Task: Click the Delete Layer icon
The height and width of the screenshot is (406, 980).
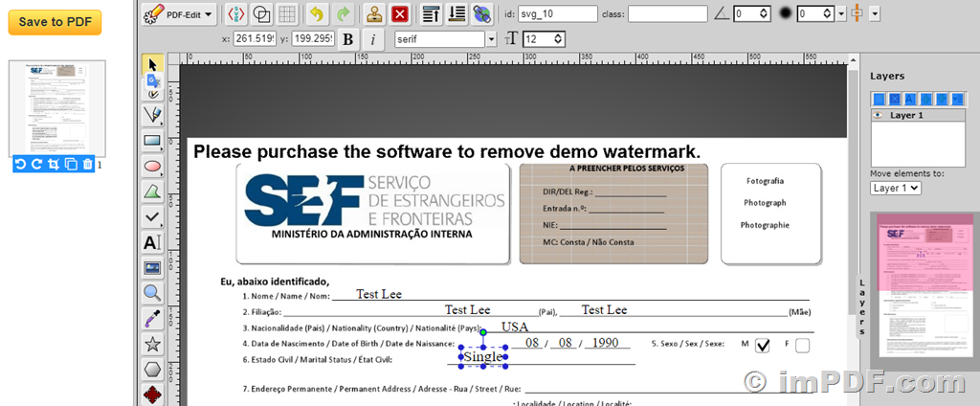Action: [x=895, y=99]
